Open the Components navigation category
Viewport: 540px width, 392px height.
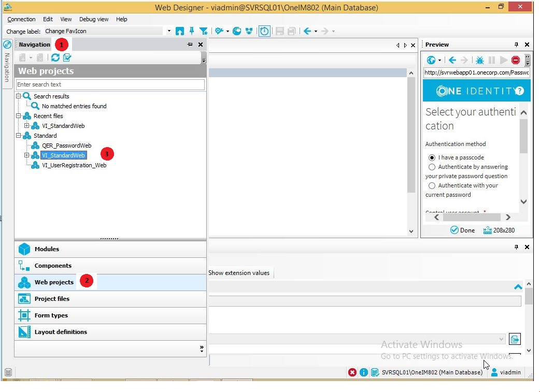point(110,266)
